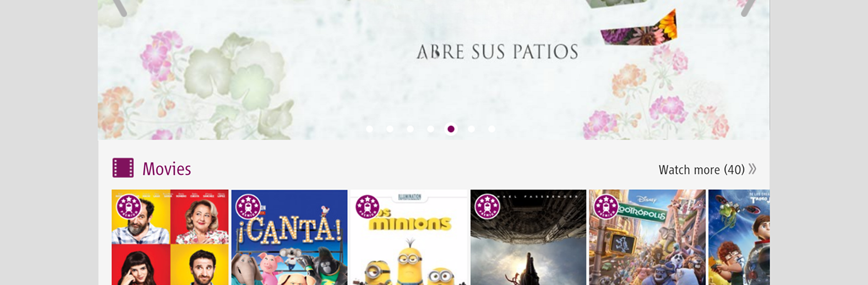Select the first carousel dot
Viewport: 868px width, 285px height.
[x=369, y=129]
